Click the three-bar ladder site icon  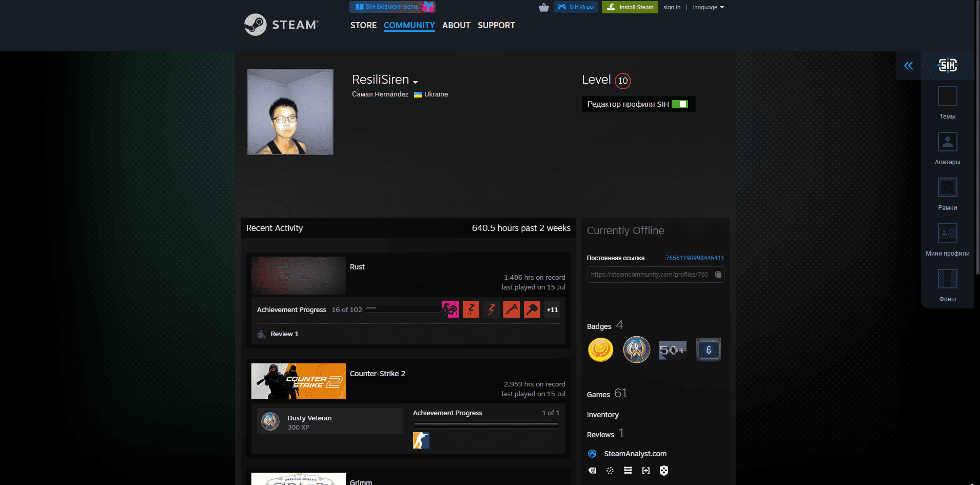point(628,471)
